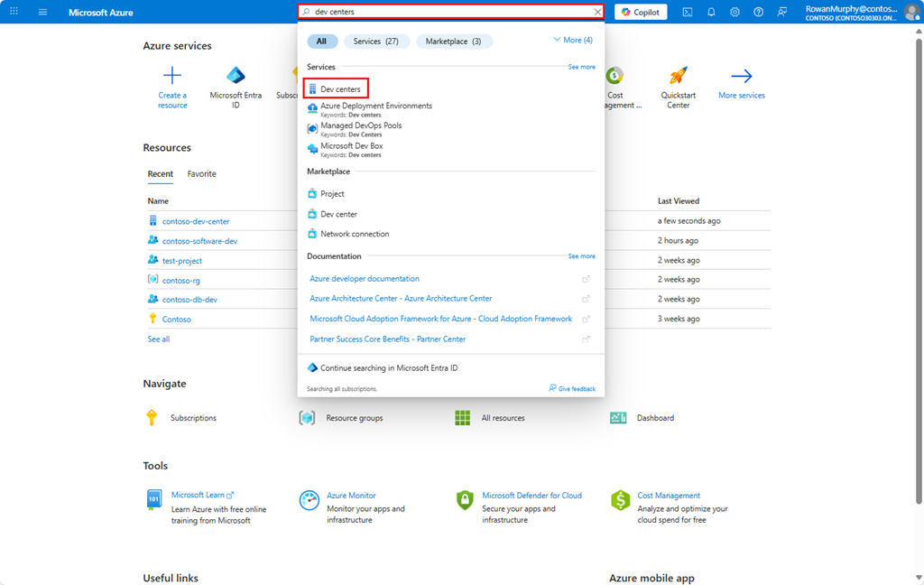Open the Help question mark icon
This screenshot has height=585, width=924.
(x=758, y=12)
